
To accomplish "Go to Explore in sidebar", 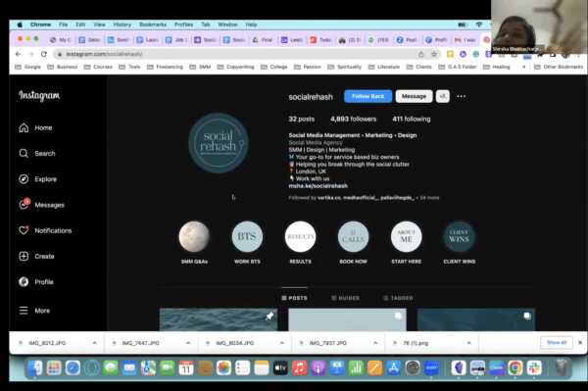I will pos(38,179).
